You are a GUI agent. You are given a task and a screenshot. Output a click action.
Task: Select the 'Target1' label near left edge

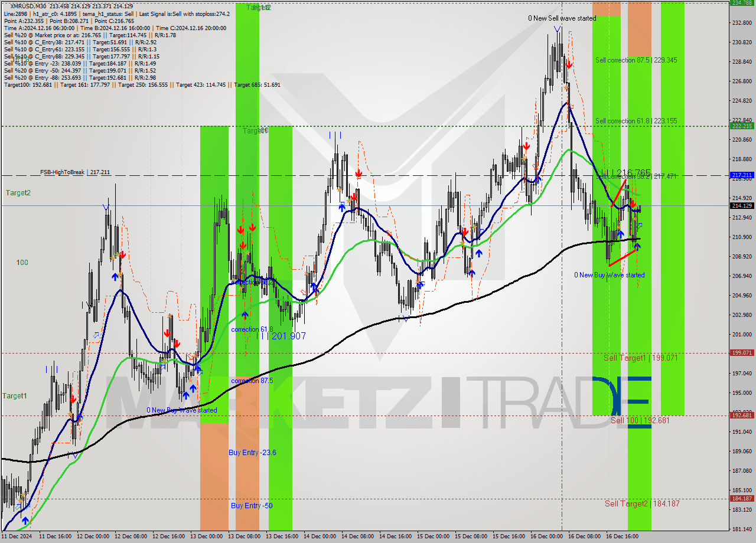pos(15,396)
